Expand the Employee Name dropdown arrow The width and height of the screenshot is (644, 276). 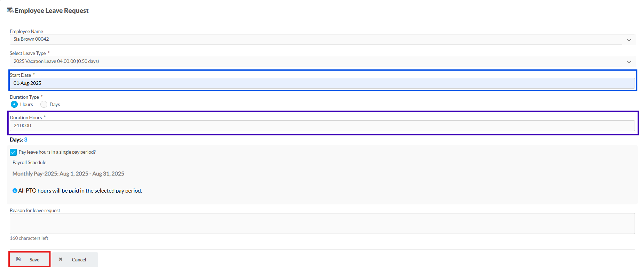[629, 40]
